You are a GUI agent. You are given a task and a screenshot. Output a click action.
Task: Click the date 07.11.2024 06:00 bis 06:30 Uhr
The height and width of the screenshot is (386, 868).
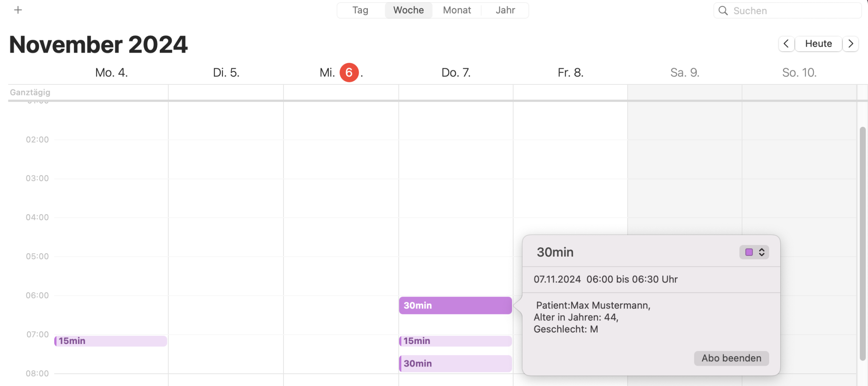606,280
